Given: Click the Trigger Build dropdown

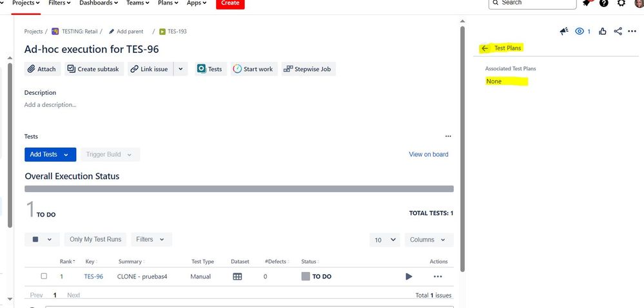Looking at the screenshot, I should click(x=110, y=155).
